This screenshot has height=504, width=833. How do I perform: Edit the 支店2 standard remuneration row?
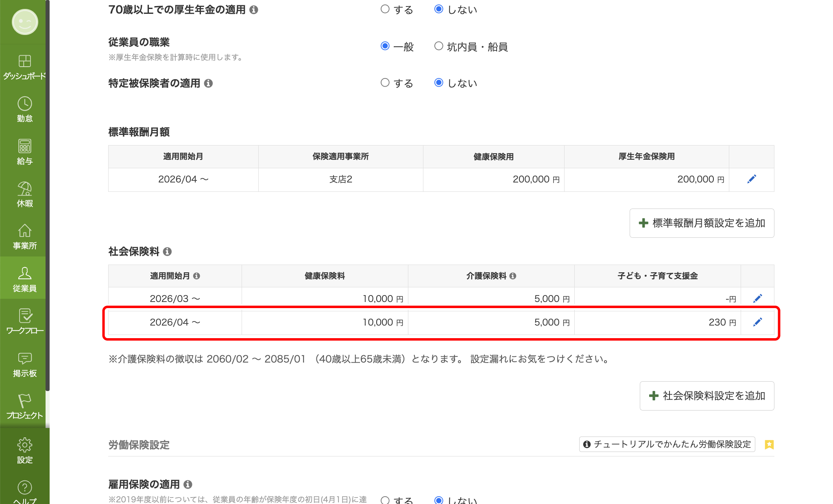click(x=751, y=179)
